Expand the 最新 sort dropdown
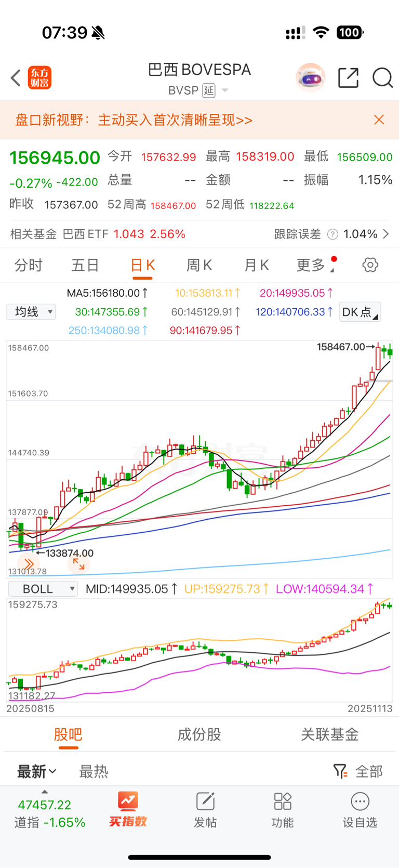399x868 pixels. click(37, 771)
